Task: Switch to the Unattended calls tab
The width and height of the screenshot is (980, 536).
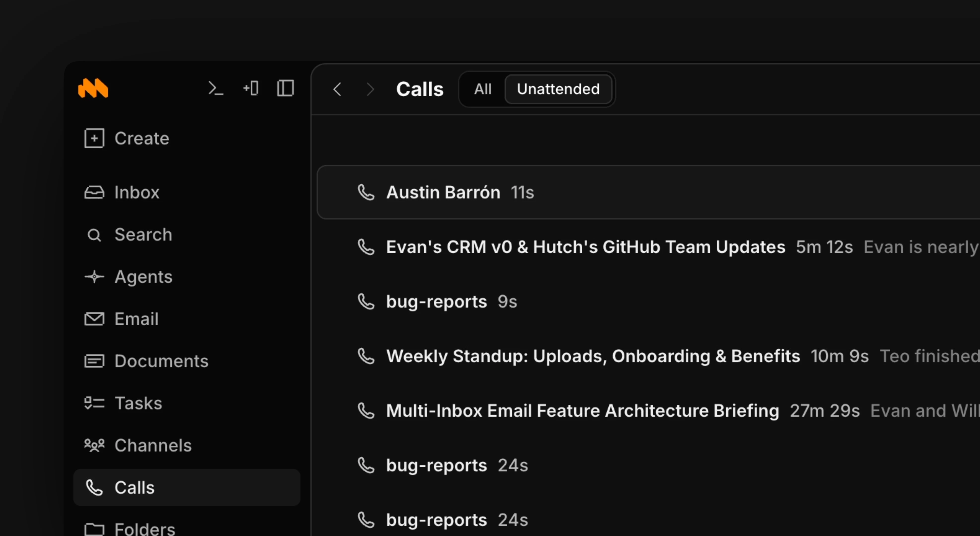Action: click(558, 89)
